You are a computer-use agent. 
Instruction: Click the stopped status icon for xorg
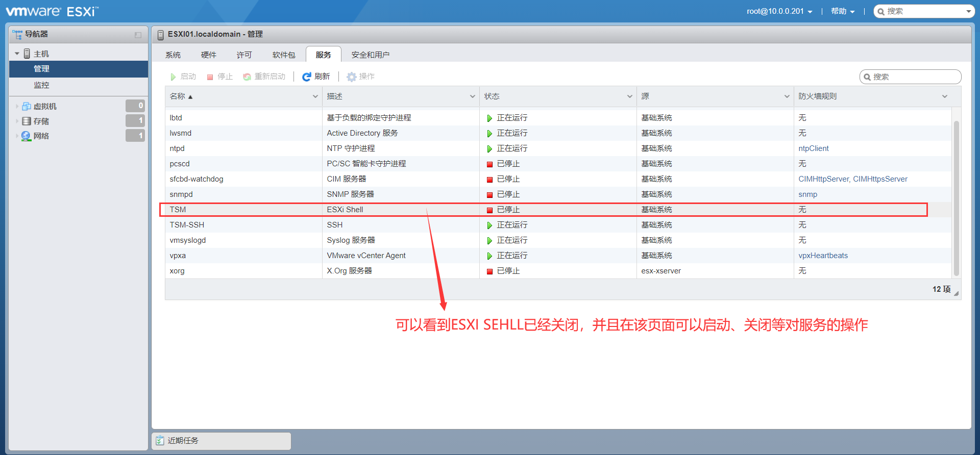pos(489,271)
